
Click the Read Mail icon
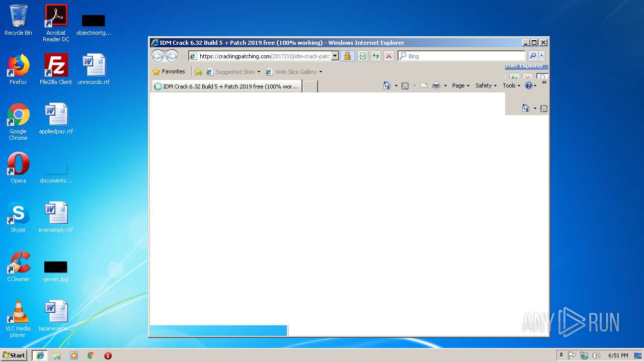[424, 85]
